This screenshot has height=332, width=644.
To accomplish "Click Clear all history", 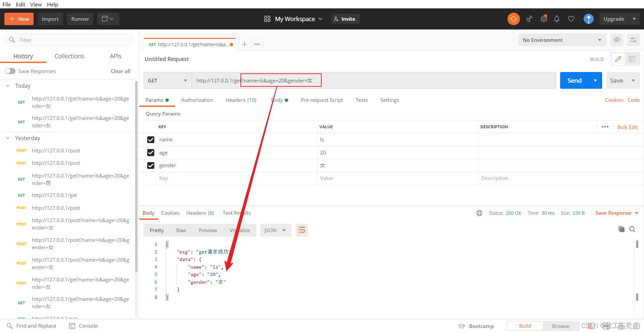I will coord(120,71).
